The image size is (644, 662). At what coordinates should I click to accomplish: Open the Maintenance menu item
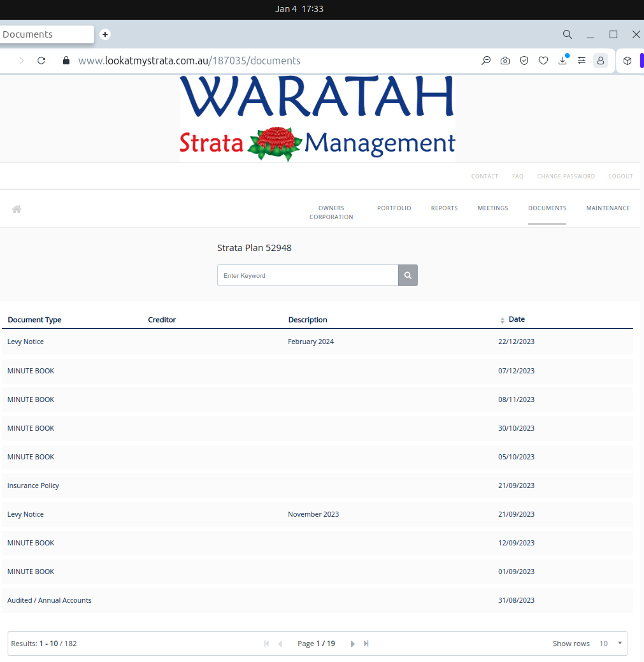608,208
